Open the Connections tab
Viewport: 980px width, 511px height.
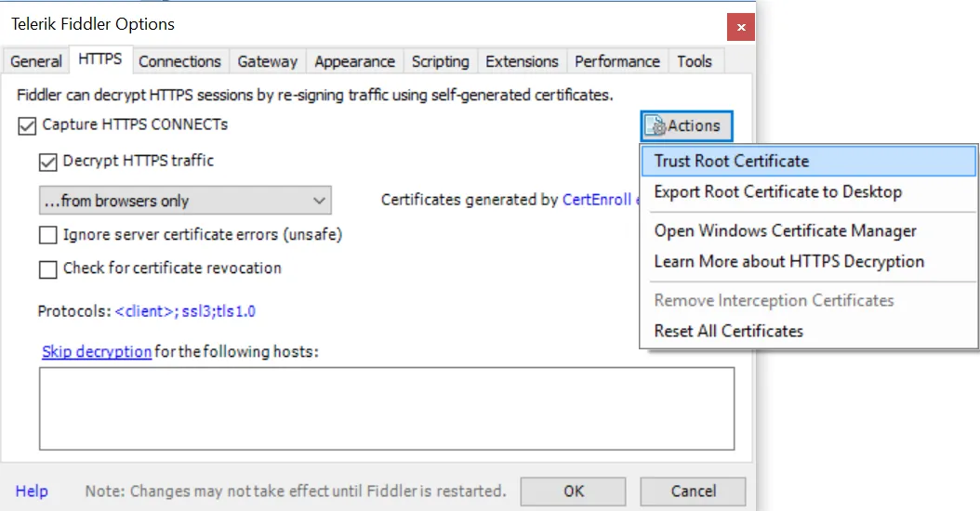tap(180, 61)
